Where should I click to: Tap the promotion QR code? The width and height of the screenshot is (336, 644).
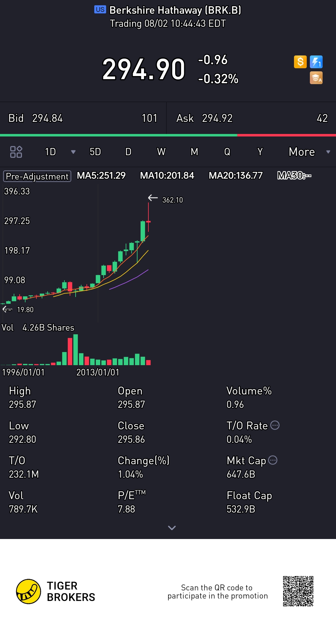click(298, 591)
